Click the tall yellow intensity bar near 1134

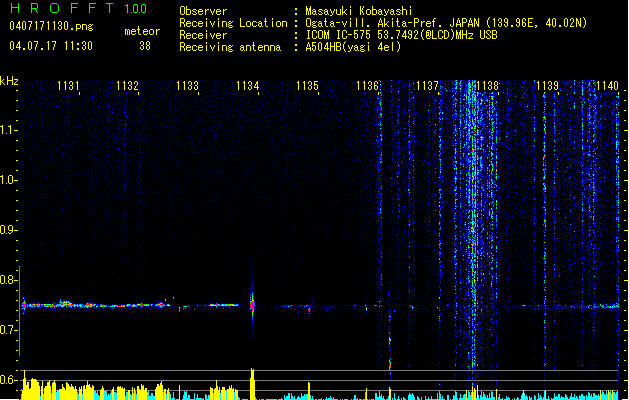point(252,384)
